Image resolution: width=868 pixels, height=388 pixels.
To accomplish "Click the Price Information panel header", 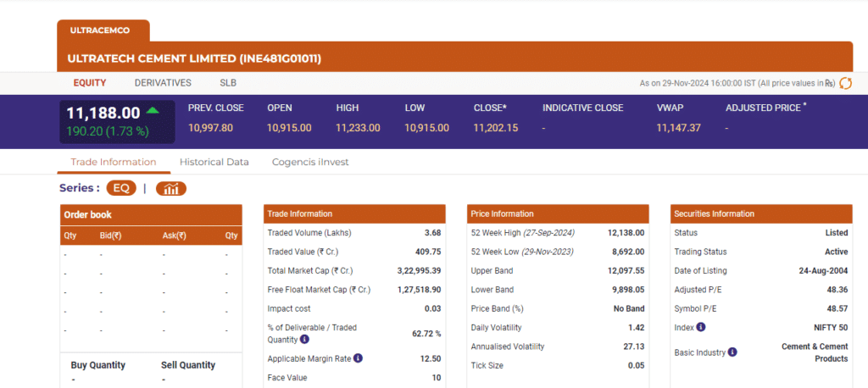I will [558, 214].
